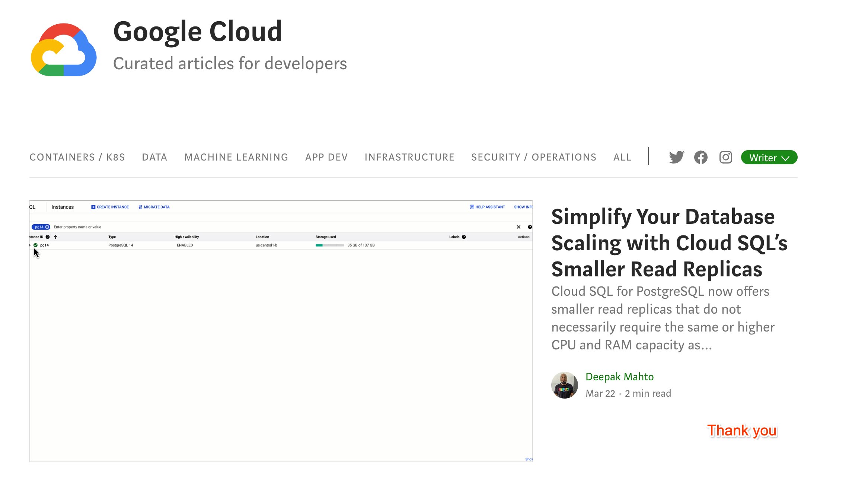Show All articles
Viewport: 868px width, 482px height.
[622, 157]
